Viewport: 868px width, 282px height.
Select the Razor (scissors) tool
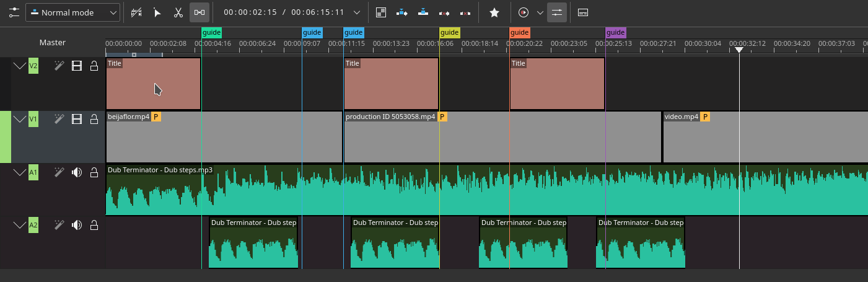click(x=178, y=12)
